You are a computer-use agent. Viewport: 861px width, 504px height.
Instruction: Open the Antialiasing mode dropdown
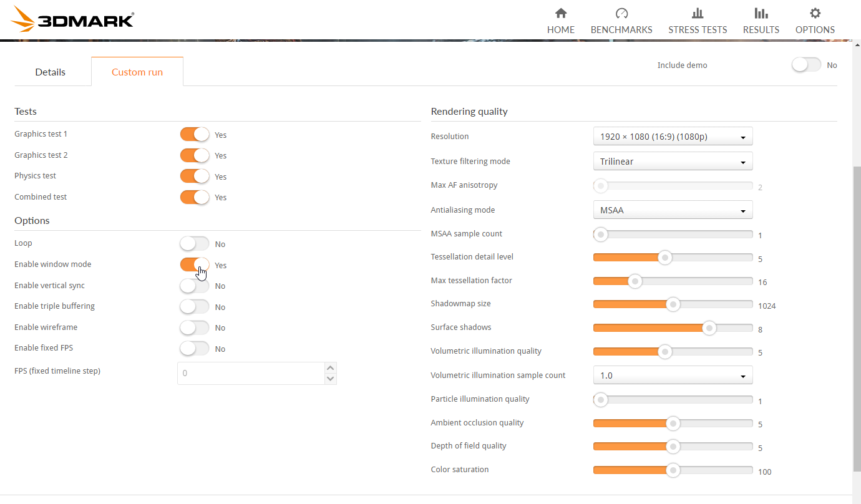673,210
